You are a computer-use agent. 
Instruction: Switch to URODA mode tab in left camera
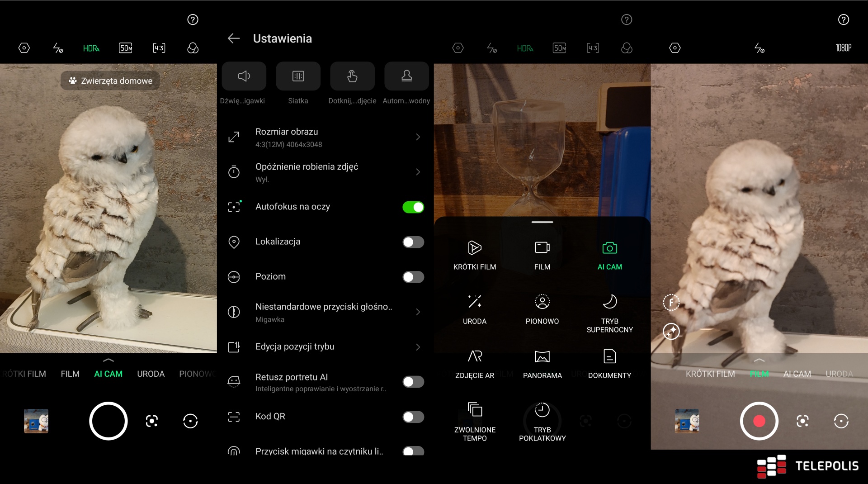[151, 374]
